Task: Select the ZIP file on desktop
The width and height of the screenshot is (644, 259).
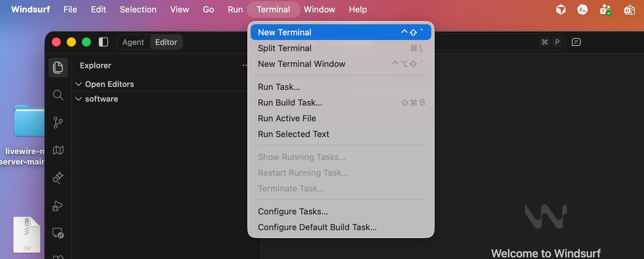Action: point(27,235)
